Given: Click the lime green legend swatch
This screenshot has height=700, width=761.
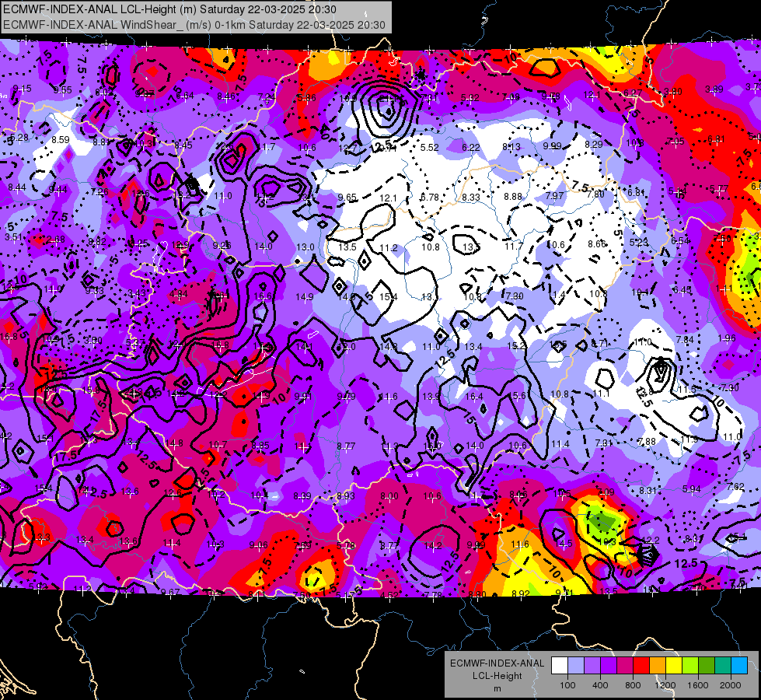Looking at the screenshot, I should tap(690, 666).
